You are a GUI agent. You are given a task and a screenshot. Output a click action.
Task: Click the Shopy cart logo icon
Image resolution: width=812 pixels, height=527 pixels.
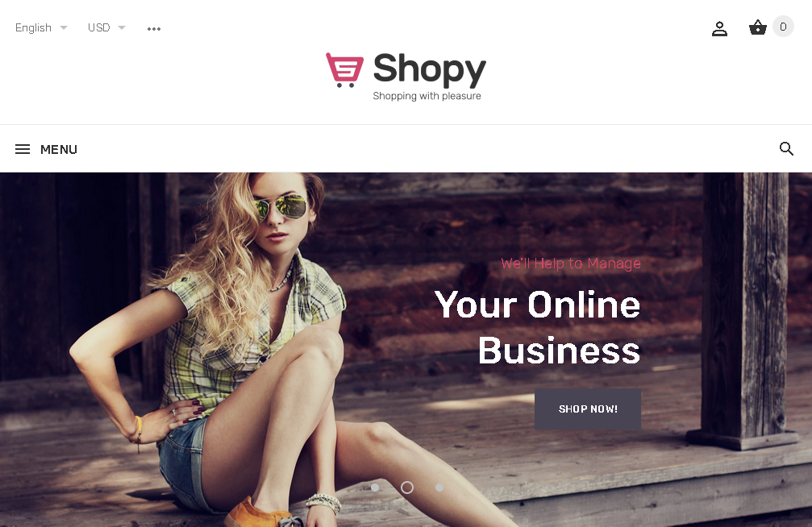[344, 70]
